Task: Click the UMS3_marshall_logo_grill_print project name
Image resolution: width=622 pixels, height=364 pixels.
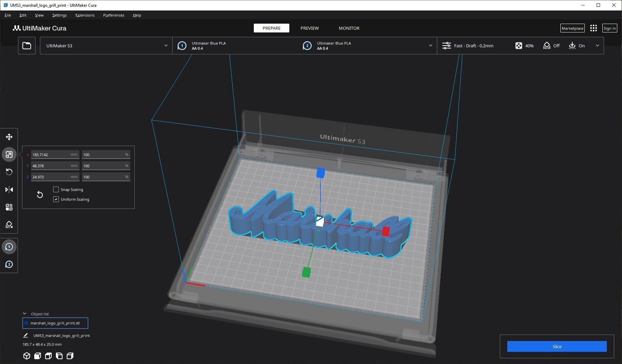Action: [x=62, y=336]
